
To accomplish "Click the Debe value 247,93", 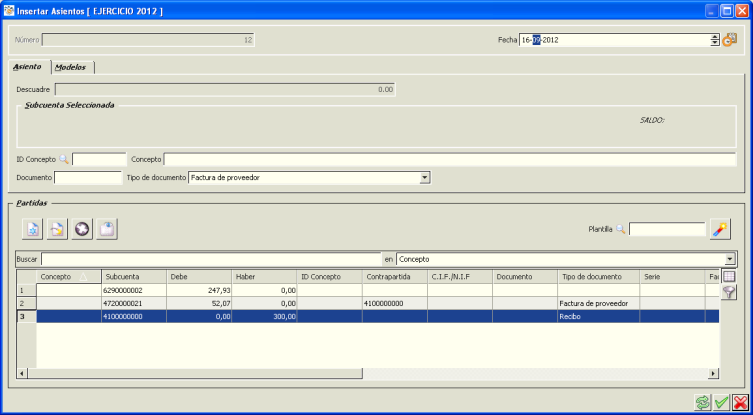I will click(199, 290).
